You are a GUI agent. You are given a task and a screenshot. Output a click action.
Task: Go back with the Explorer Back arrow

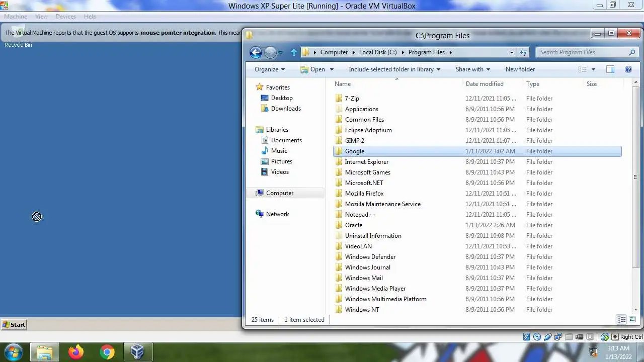256,52
